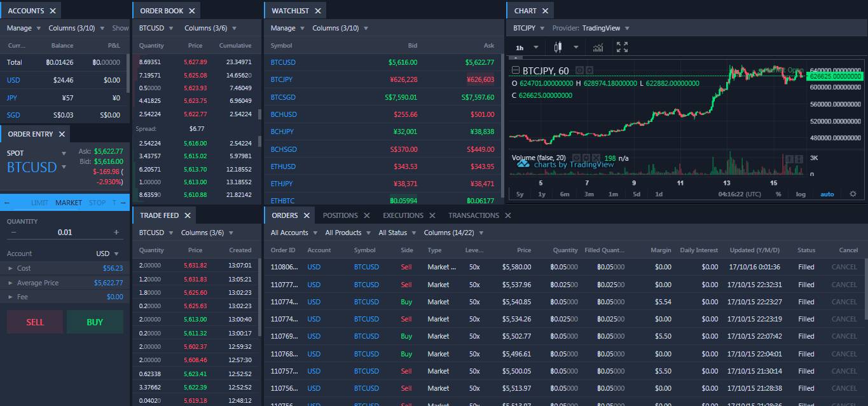This screenshot has width=868, height=406.
Task: Collapse the BTCJPY chart legend
Action: pyautogui.click(x=516, y=71)
